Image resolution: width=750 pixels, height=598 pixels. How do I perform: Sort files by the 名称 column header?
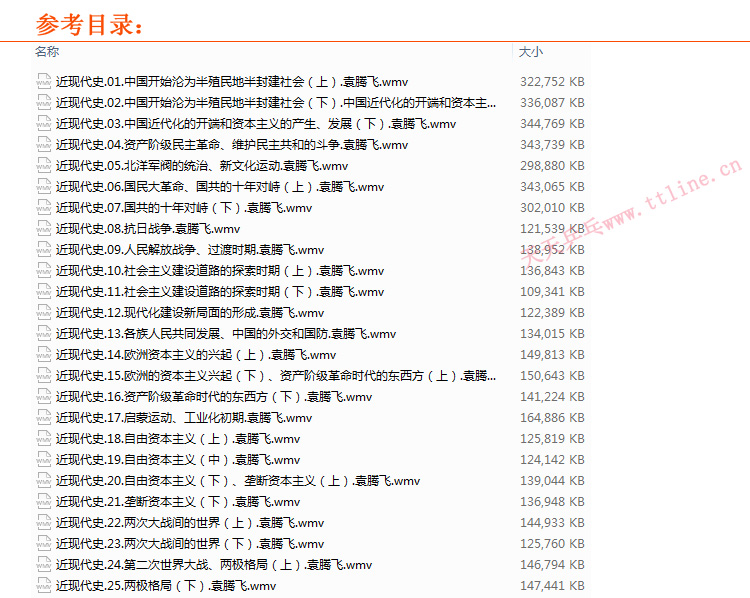47,52
